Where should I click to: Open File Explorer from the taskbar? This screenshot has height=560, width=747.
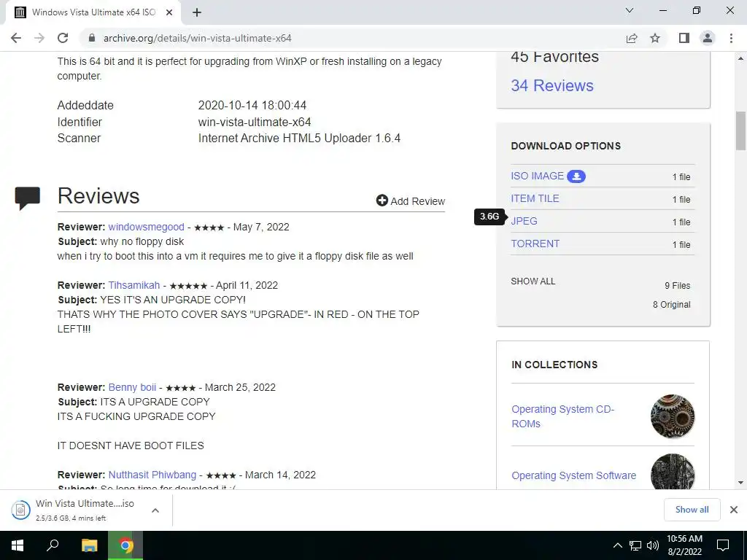(89, 545)
